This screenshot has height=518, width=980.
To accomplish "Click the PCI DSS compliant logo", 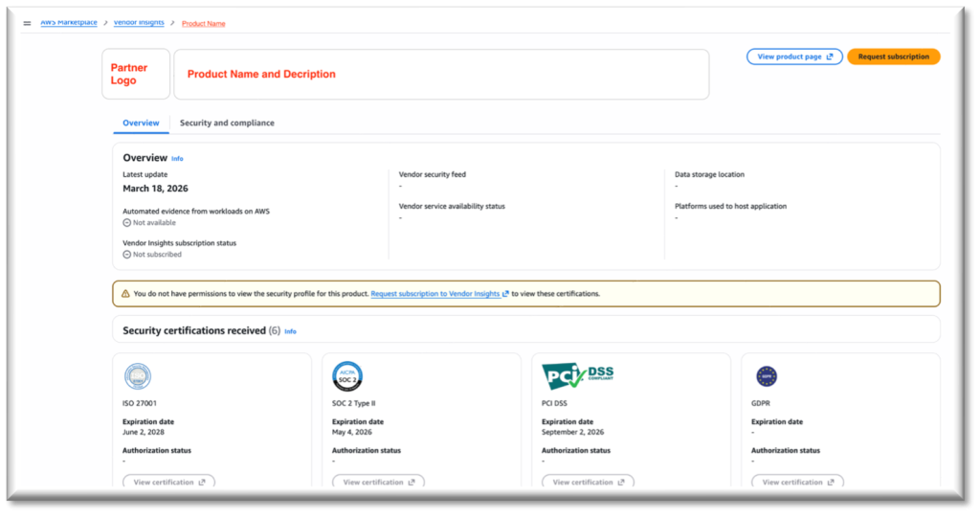I will coord(577,376).
